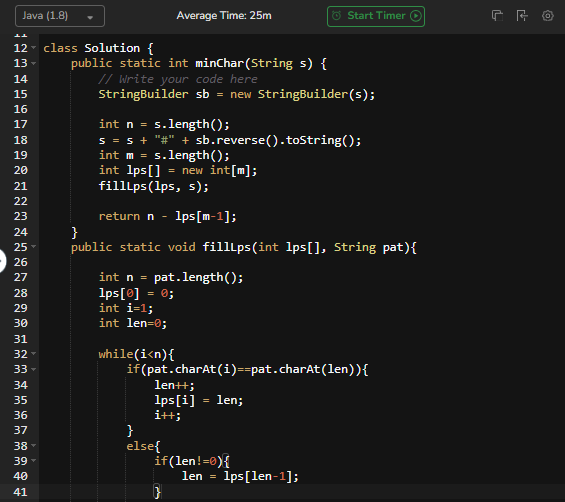Screen dimensions: 565x502
Task: Click on 'int m = s.length();' on line 19
Action: (164, 155)
